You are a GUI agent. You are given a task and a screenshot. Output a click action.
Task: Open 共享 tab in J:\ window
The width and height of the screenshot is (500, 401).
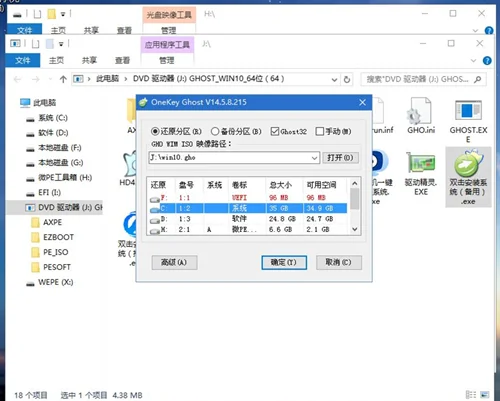[89, 60]
